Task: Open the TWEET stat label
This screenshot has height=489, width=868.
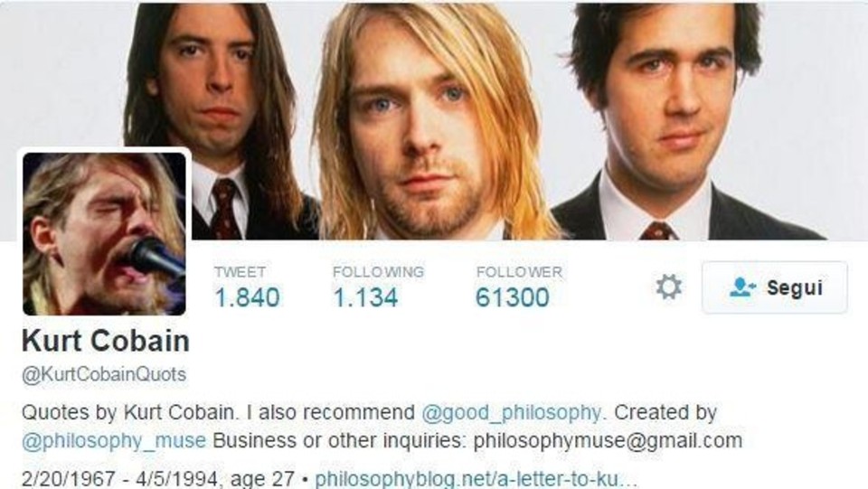Action: [240, 272]
